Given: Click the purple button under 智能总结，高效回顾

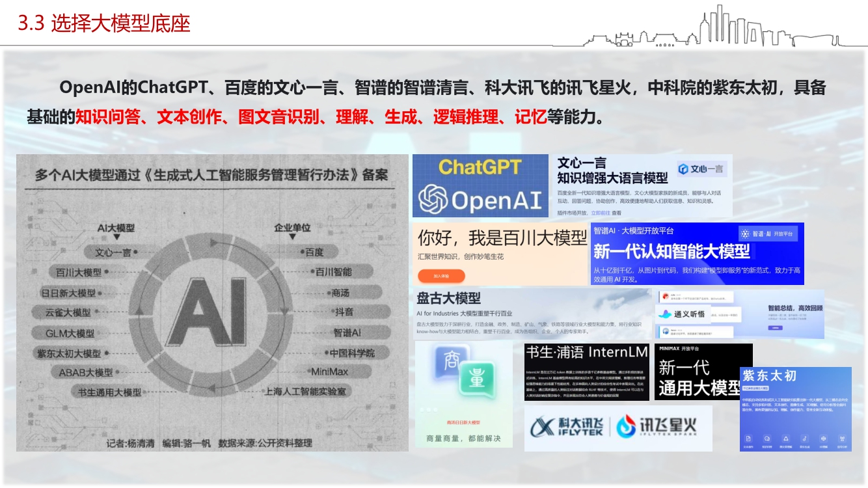Looking at the screenshot, I should point(777,329).
